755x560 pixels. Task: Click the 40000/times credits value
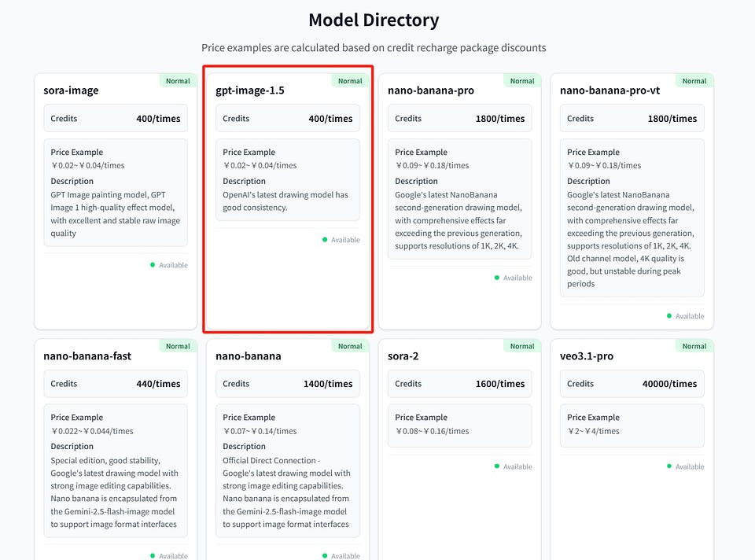[669, 384]
